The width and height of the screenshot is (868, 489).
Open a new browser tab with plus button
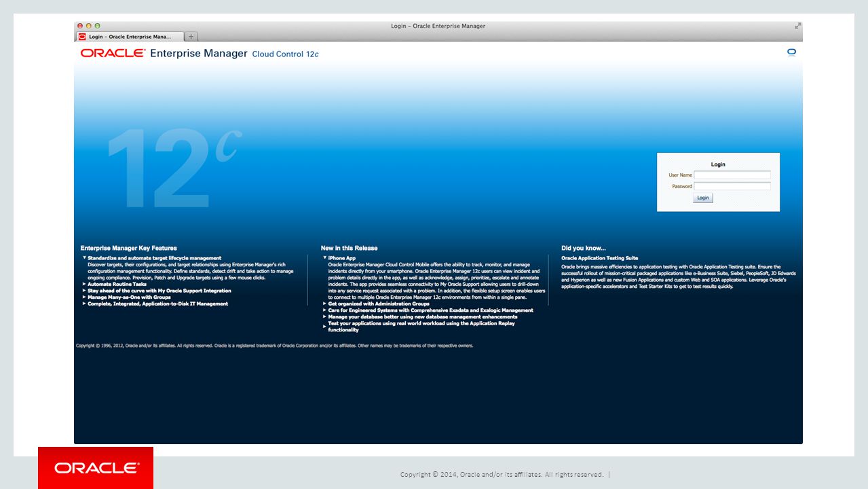pos(191,37)
